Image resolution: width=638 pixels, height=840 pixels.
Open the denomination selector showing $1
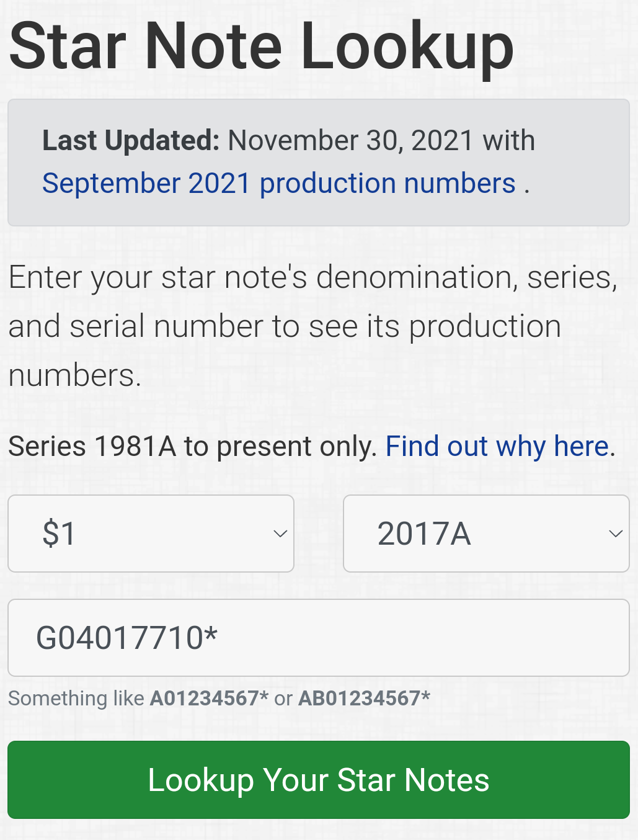[151, 534]
